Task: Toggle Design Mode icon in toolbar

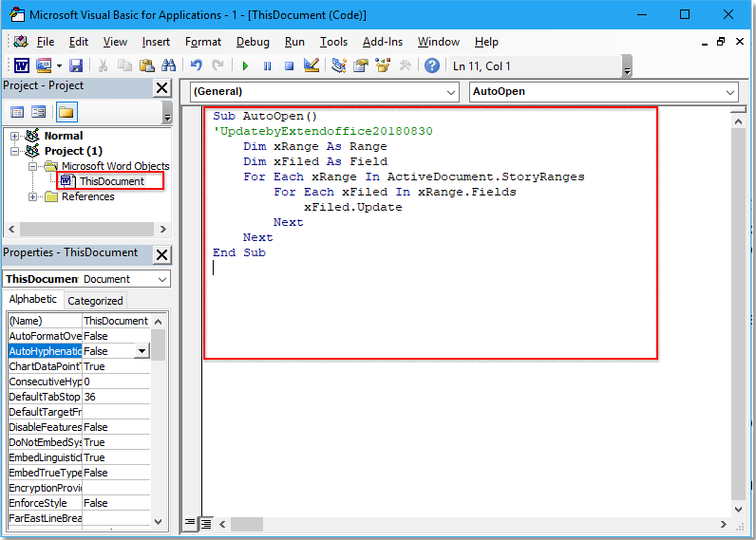Action: point(311,65)
